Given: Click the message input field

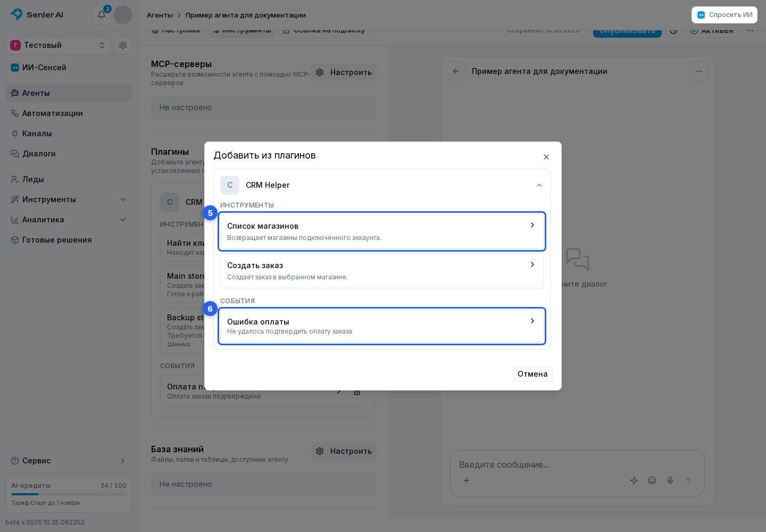Looking at the screenshot, I should click(x=577, y=464).
